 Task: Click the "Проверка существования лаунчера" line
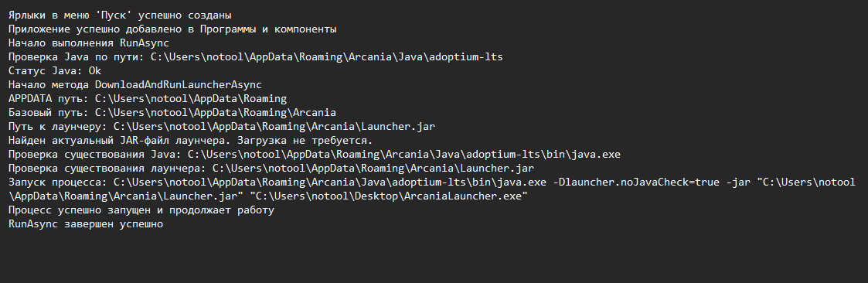pos(271,168)
